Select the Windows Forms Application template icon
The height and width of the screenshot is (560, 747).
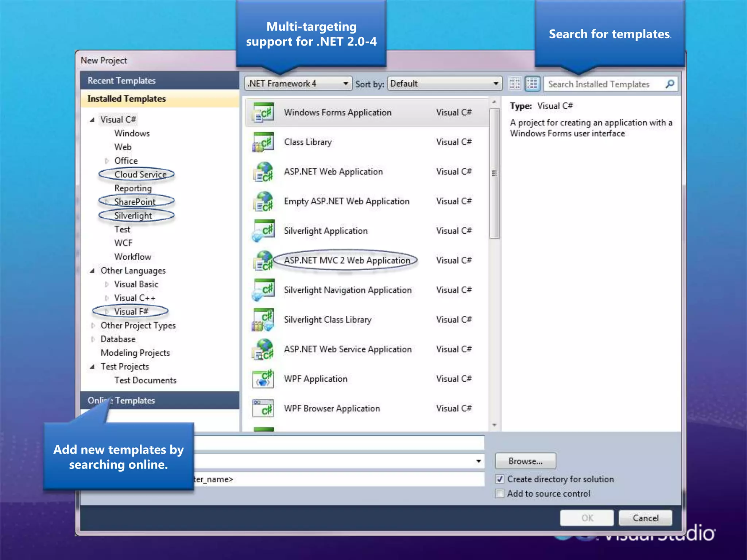263,113
